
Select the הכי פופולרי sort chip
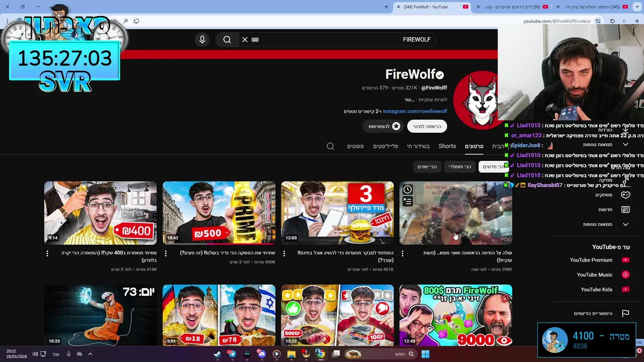pos(460,166)
